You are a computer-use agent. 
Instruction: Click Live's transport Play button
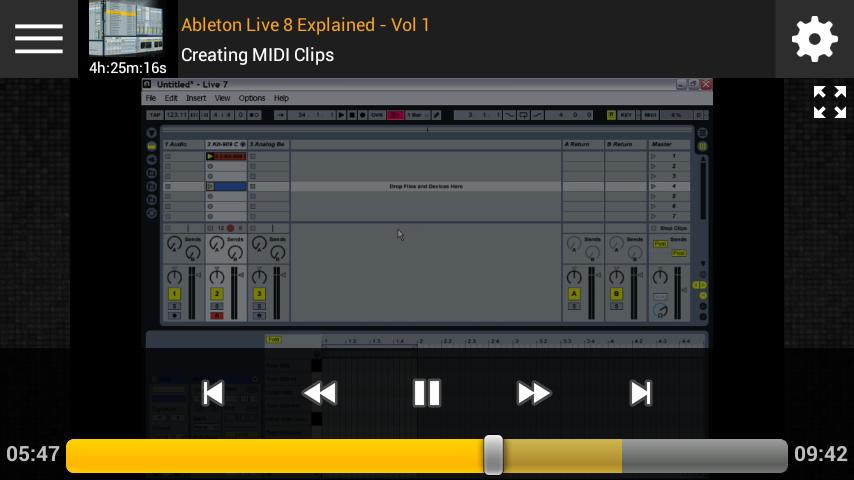[341, 115]
